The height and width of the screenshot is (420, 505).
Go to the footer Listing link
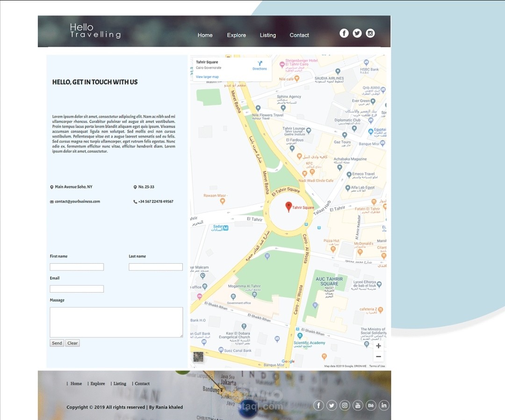tap(120, 384)
